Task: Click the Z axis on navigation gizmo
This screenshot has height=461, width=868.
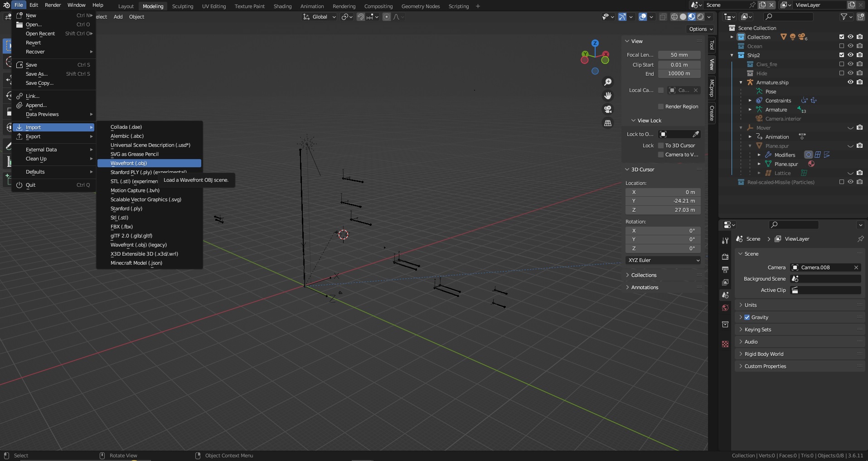Action: 595,43
